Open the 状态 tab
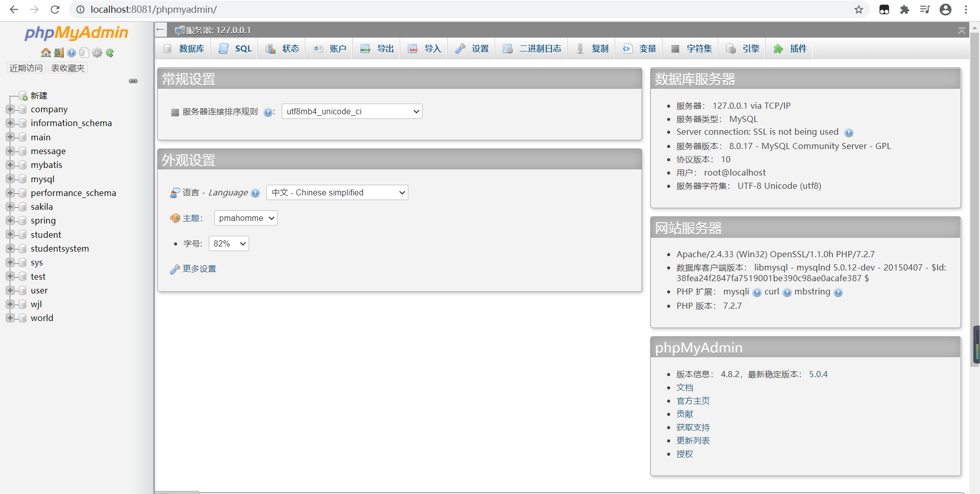The width and height of the screenshot is (980, 494). click(x=282, y=48)
